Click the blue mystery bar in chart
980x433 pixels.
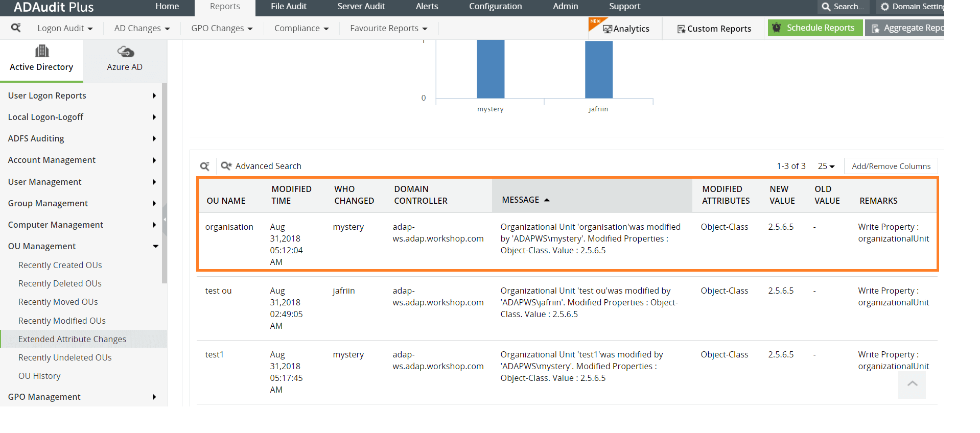pyautogui.click(x=491, y=69)
